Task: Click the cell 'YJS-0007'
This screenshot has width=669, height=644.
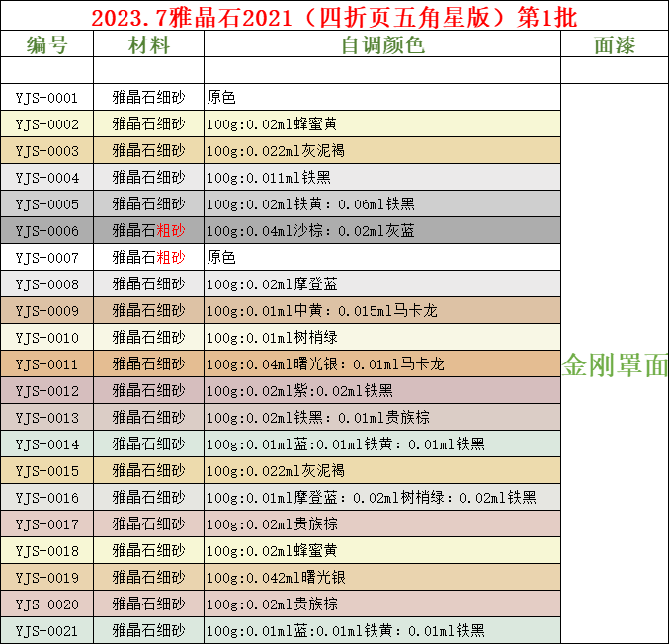Action: click(46, 258)
